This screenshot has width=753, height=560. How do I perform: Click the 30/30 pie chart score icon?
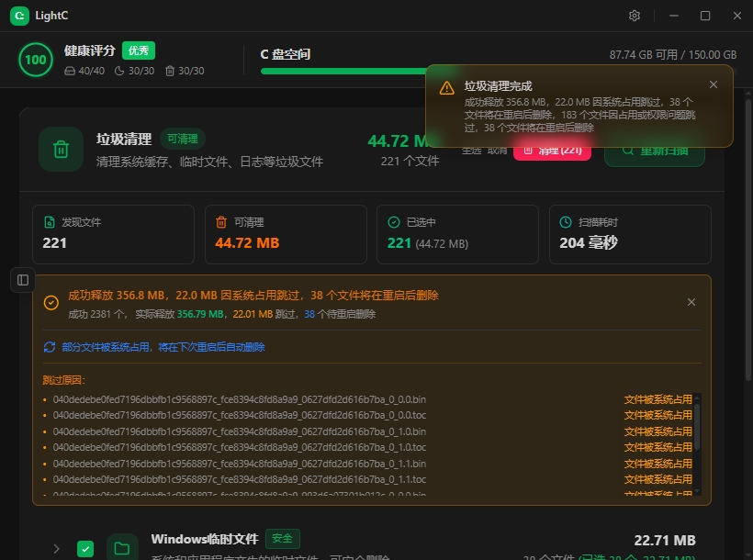tap(119, 71)
